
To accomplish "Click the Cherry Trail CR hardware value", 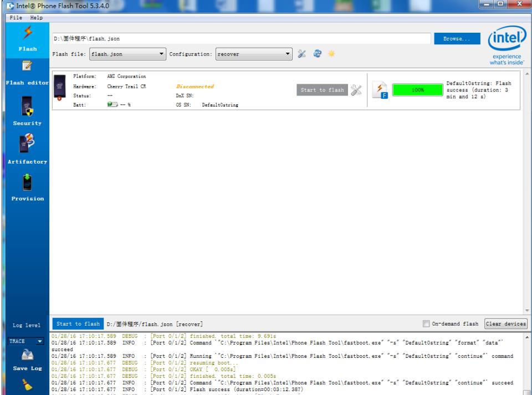I will click(126, 87).
